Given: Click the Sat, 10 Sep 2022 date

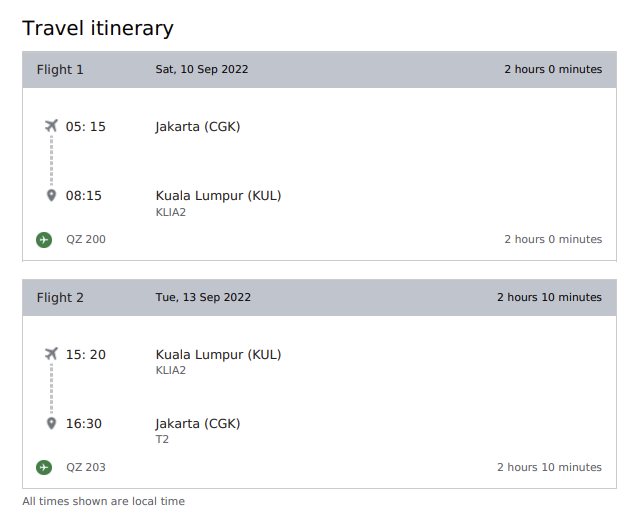Looking at the screenshot, I should (x=202, y=70).
